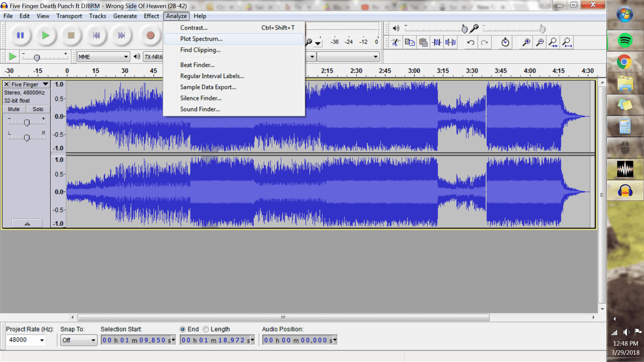Zoom out with the magnifier minus icon
This screenshot has width=644, height=362.
tap(540, 42)
